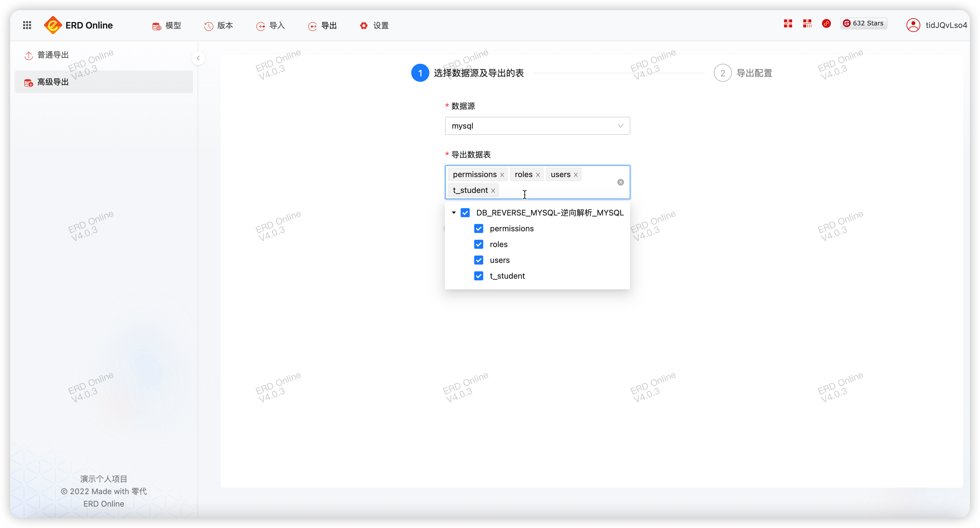Toggle the t_student table checkbox
Screen dimensions: 980x528
(480, 276)
